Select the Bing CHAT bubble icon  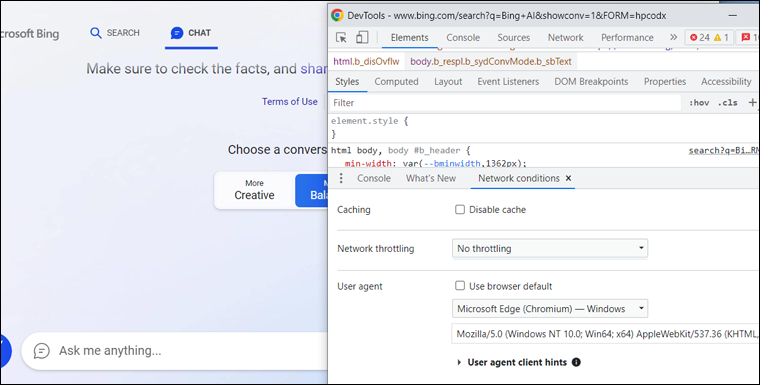tap(177, 33)
